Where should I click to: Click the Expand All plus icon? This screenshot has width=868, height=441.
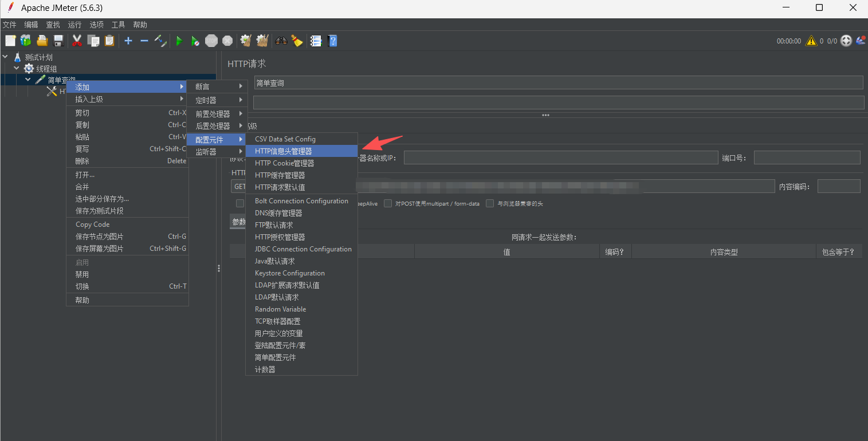128,41
